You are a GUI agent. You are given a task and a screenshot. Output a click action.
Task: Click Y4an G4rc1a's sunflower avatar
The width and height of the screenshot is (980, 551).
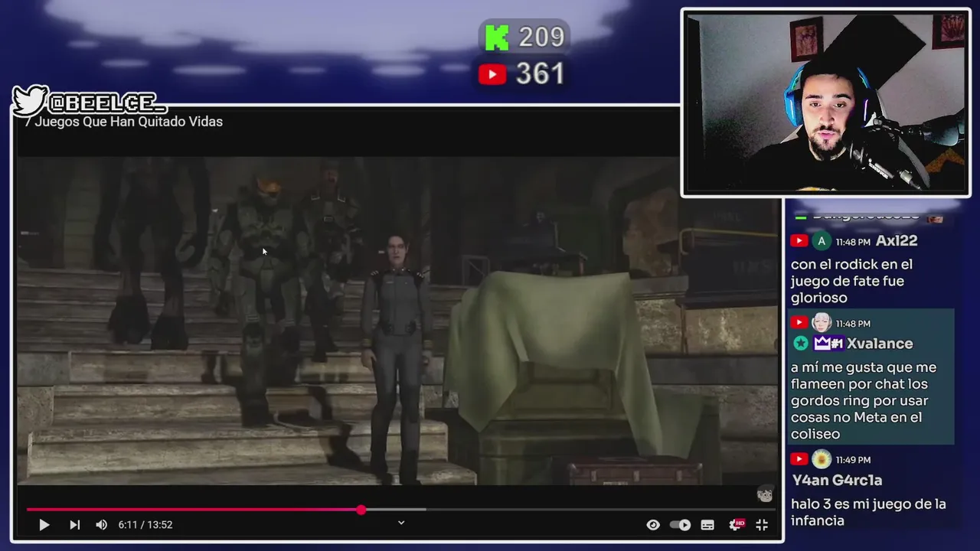pyautogui.click(x=822, y=459)
